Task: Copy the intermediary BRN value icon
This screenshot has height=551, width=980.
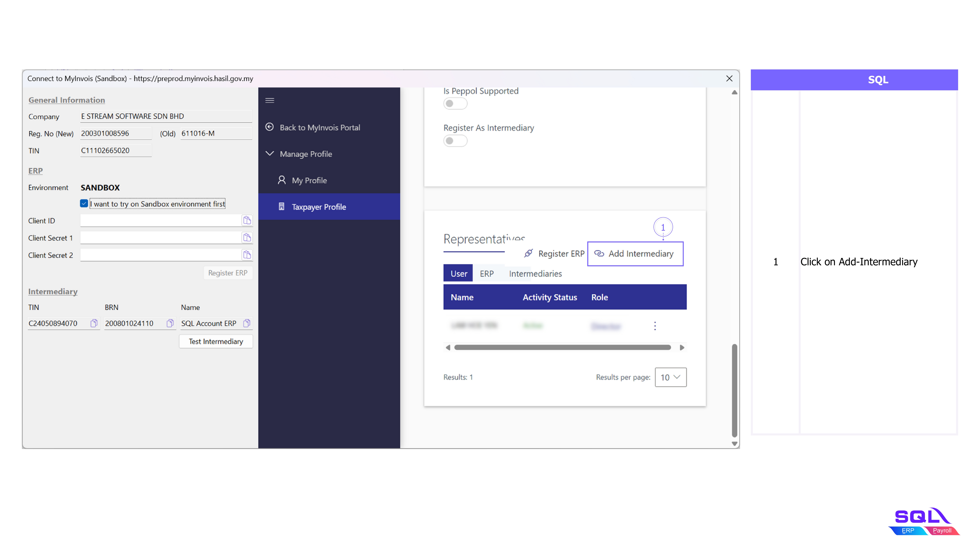Action: pos(170,323)
